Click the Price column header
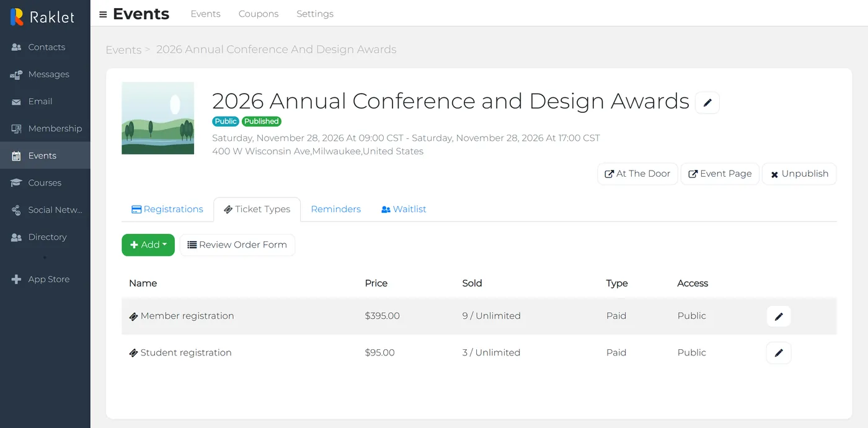 tap(376, 283)
